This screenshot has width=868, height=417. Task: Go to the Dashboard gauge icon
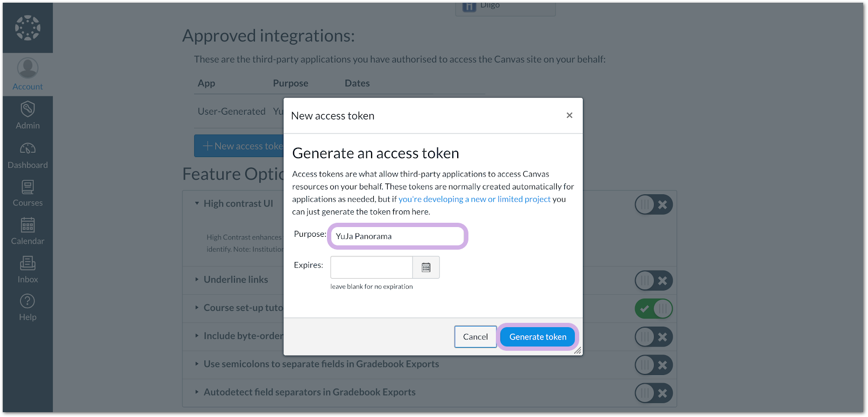coord(27,149)
